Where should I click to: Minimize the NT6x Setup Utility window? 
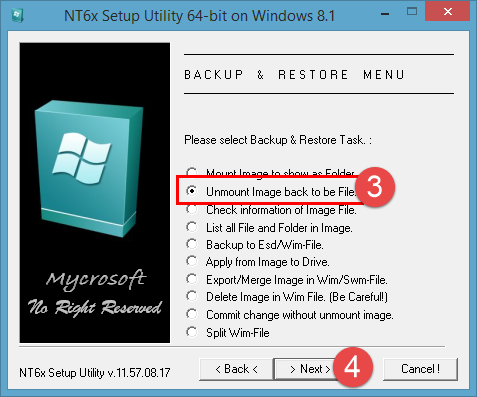tap(385, 14)
